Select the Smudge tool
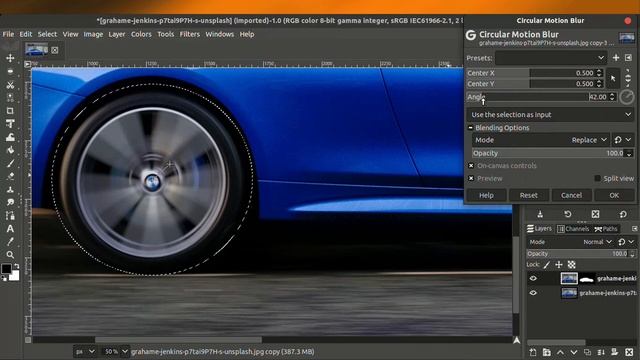640x360 pixels. coord(10,202)
